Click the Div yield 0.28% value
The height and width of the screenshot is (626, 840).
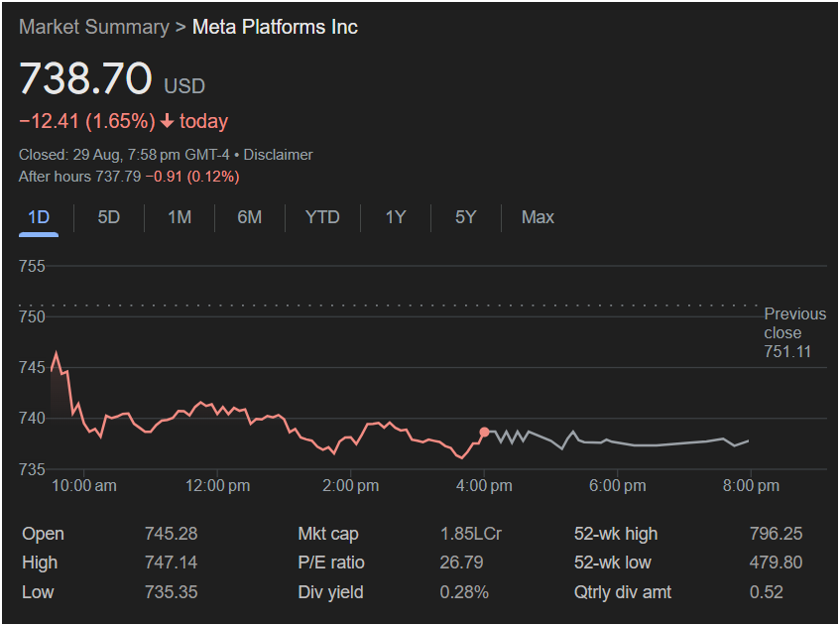[x=464, y=592]
